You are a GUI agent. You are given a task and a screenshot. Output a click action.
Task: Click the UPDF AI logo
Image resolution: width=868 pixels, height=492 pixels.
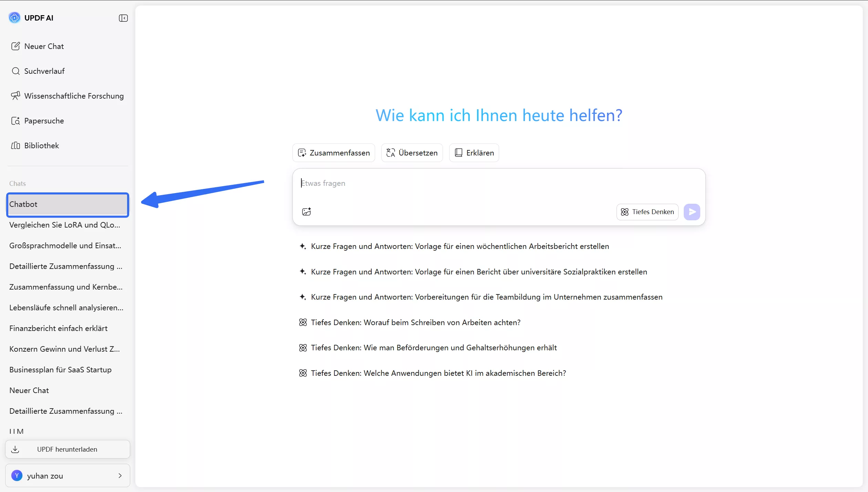click(14, 18)
